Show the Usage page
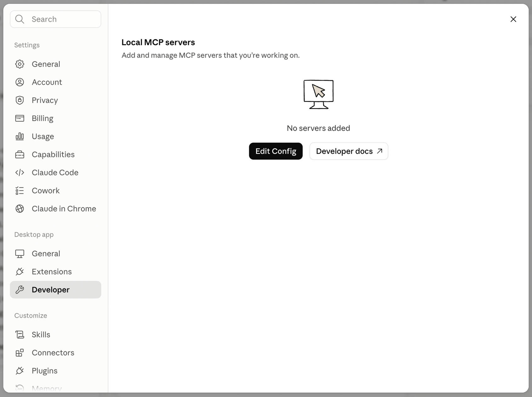Screen dimensions: 532x397 [55, 136]
